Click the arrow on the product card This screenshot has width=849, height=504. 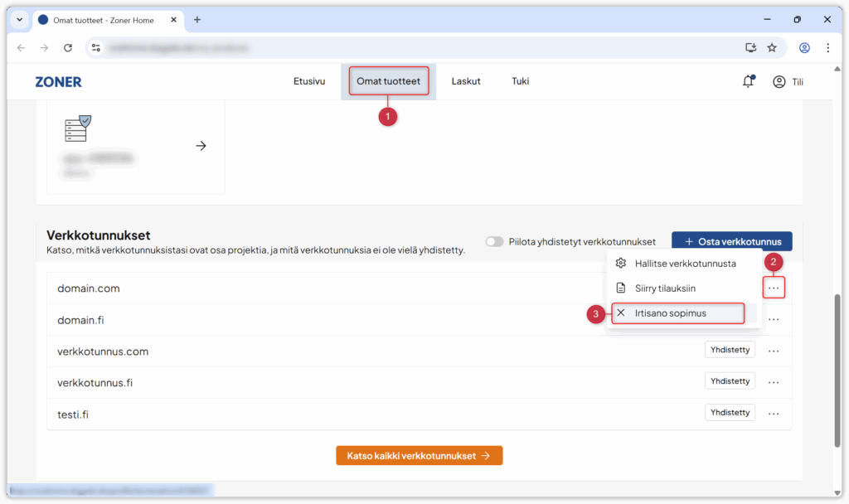(x=201, y=146)
